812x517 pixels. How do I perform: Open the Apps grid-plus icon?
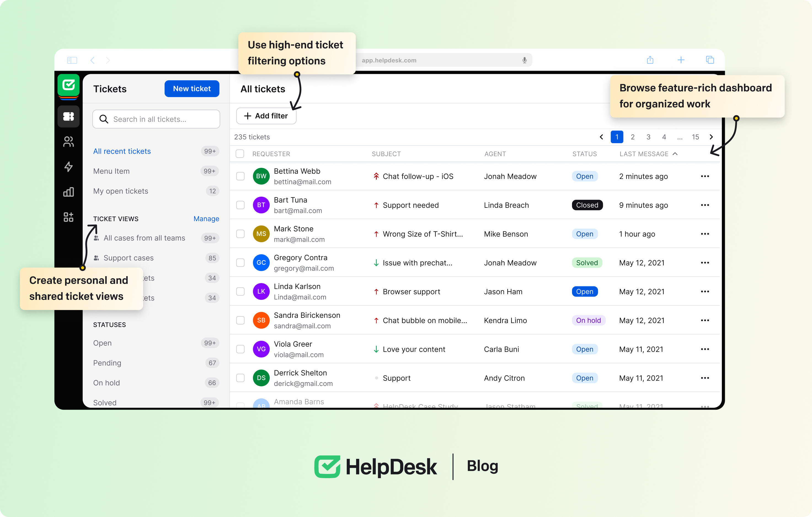click(68, 217)
